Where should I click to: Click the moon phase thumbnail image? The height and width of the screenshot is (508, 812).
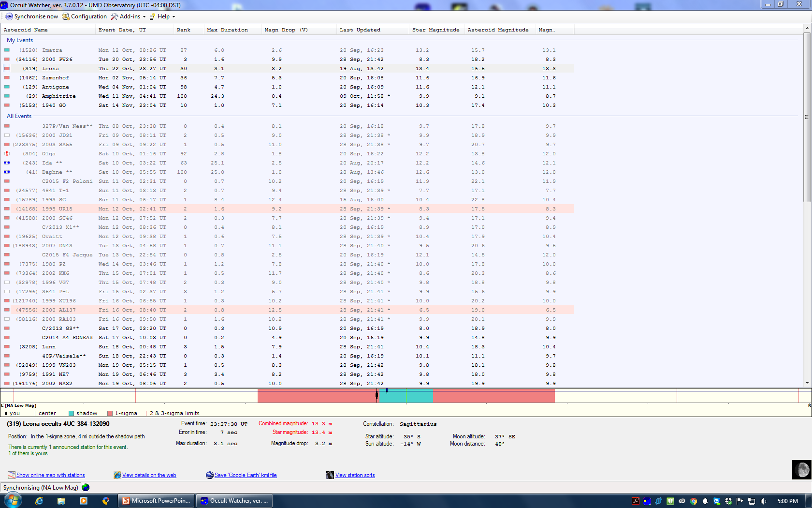click(801, 469)
